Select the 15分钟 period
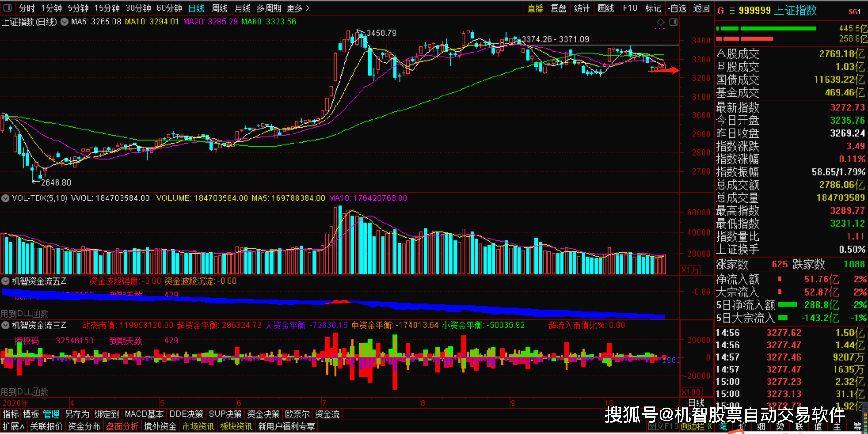The image size is (868, 434). tap(107, 8)
